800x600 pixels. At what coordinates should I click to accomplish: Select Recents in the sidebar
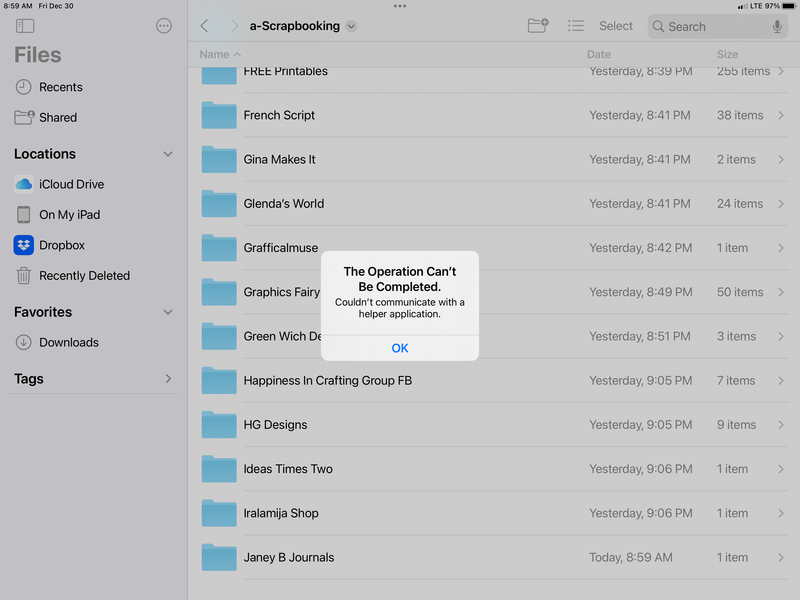(60, 87)
